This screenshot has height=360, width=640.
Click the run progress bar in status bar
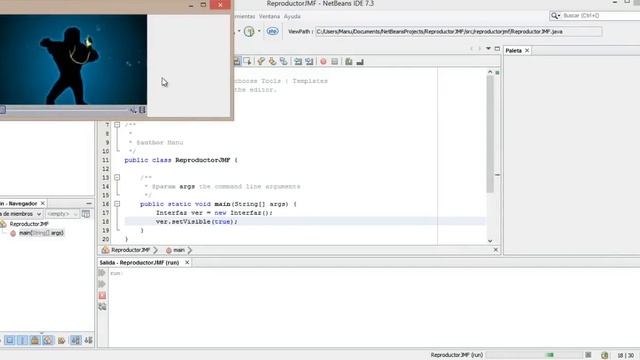coord(534,355)
